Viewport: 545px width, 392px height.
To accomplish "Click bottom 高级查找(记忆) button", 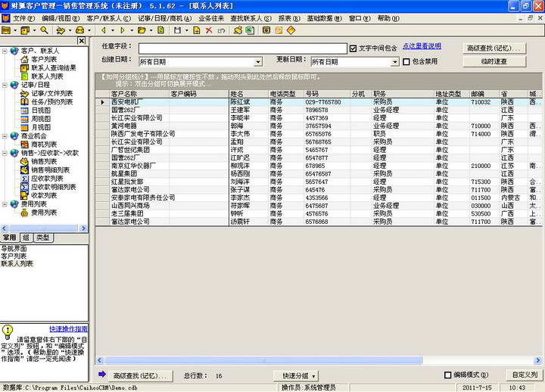I will click(x=140, y=375).
